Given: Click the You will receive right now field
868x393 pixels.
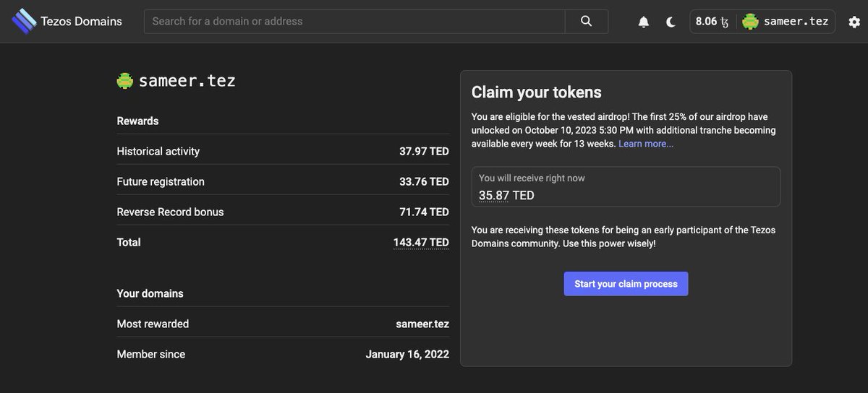Looking at the screenshot, I should (x=626, y=187).
